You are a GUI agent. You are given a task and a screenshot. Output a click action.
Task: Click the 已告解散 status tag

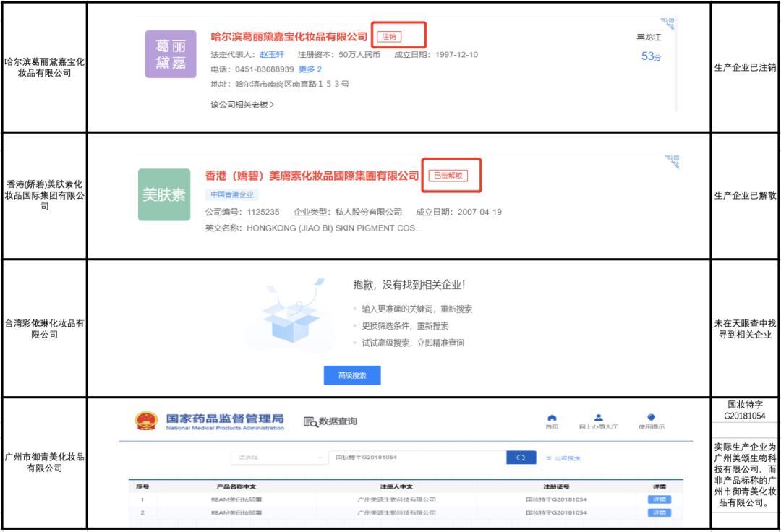pos(448,176)
